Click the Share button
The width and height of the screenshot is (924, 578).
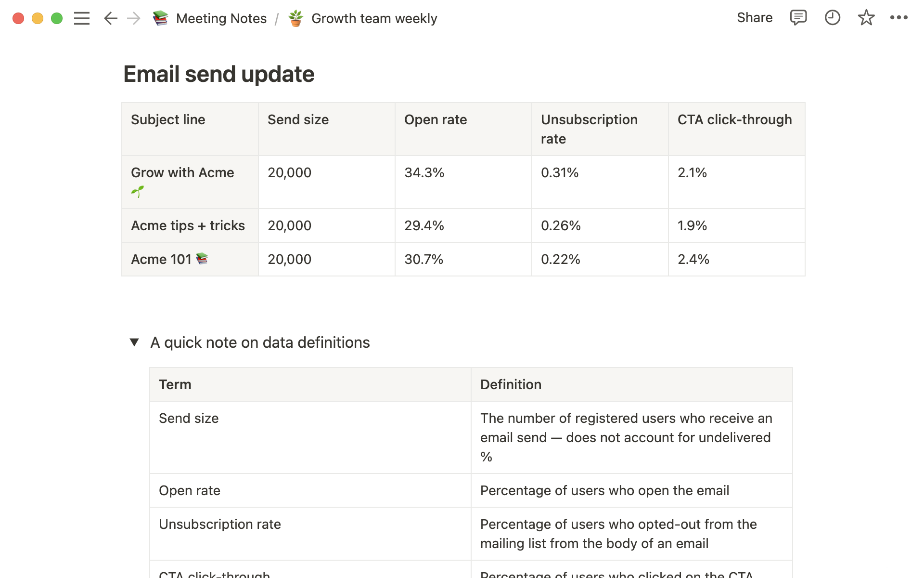coord(754,19)
